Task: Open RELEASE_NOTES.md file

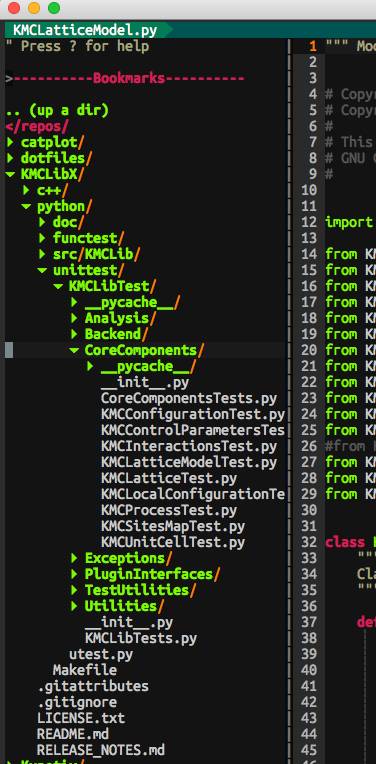Action: (x=101, y=750)
